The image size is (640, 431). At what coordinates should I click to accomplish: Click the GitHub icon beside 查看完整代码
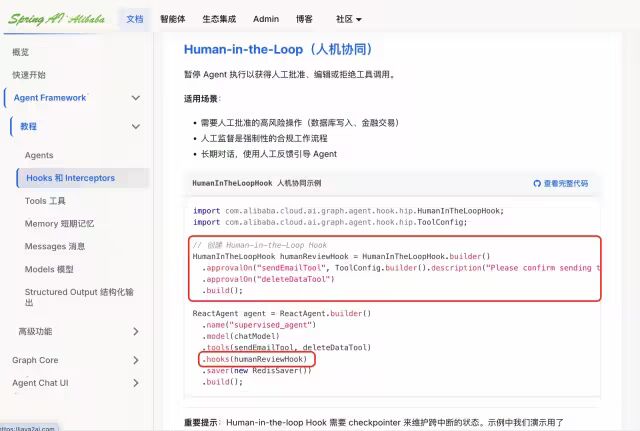[x=536, y=184]
